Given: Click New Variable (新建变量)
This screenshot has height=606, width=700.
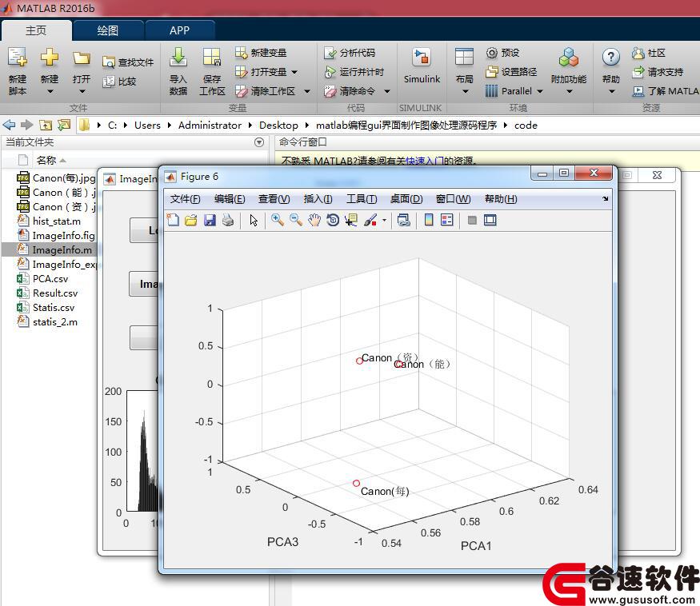Looking at the screenshot, I should pyautogui.click(x=261, y=53).
